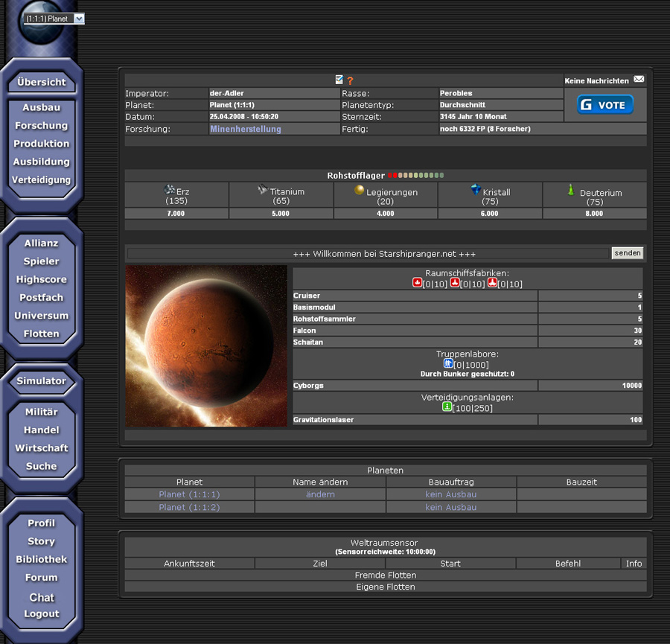Image resolution: width=670 pixels, height=644 pixels.
Task: Click the blue troop laboratory icon
Action: (448, 363)
